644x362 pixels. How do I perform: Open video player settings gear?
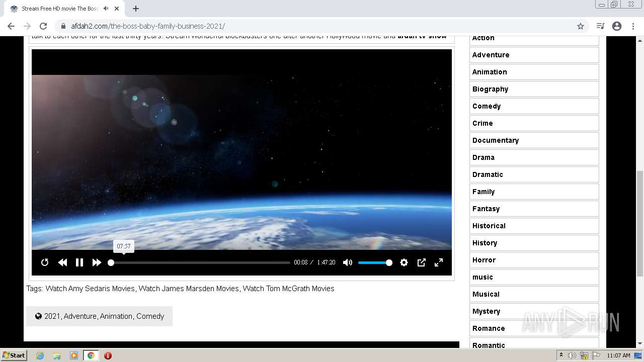tap(404, 262)
